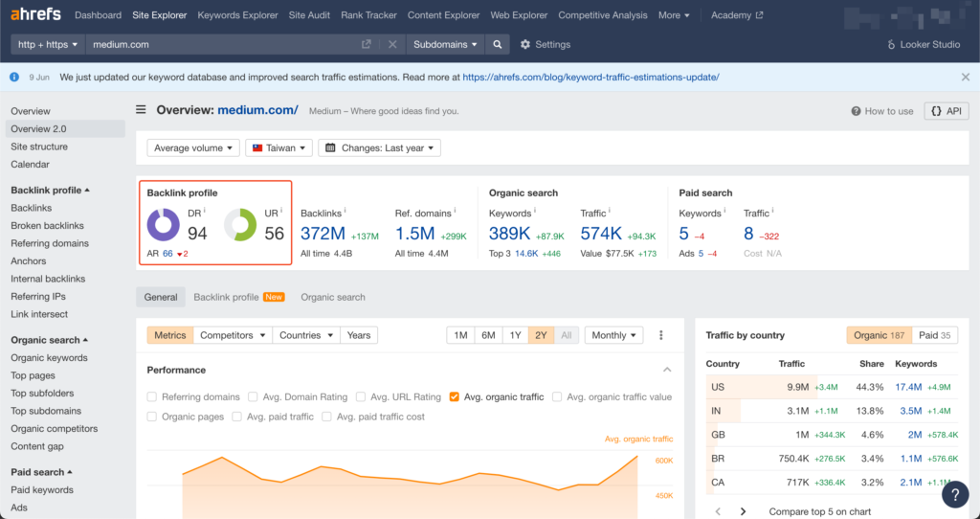Open chart three-dot options menu

tap(661, 335)
